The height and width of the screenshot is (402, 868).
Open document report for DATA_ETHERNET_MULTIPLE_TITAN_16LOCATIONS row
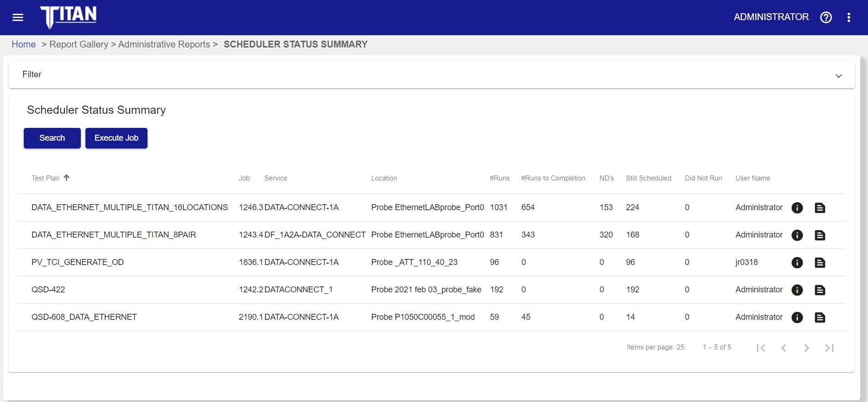[x=820, y=208]
